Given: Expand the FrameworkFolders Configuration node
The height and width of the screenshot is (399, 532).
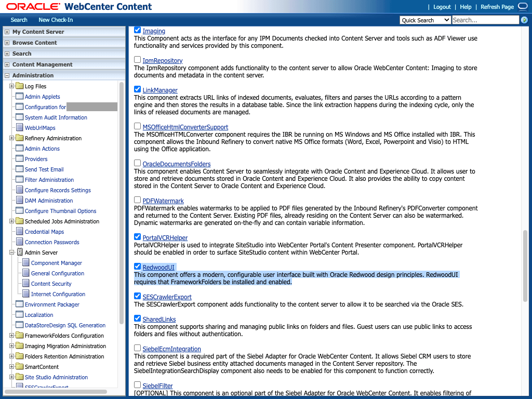Looking at the screenshot, I should pyautogui.click(x=11, y=336).
